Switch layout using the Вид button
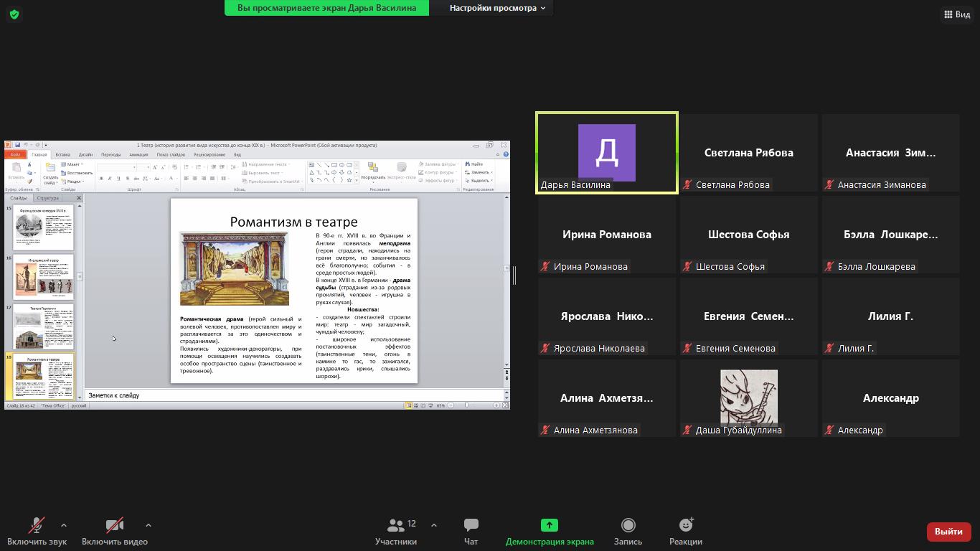Image resolution: width=980 pixels, height=551 pixels. coord(956,14)
